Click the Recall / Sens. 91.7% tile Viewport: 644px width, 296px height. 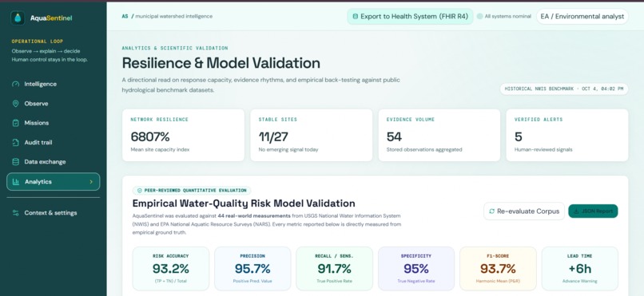[334, 269]
